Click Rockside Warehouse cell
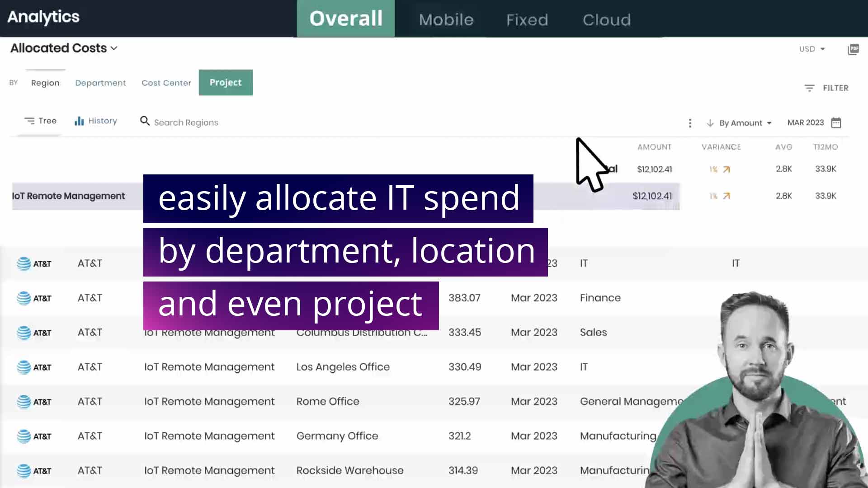 coord(350,470)
